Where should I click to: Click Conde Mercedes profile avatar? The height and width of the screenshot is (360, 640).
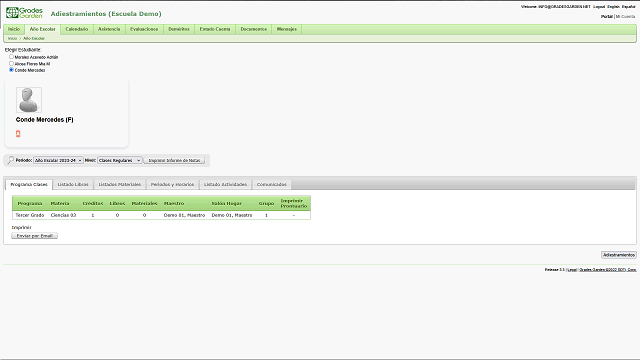(29, 100)
